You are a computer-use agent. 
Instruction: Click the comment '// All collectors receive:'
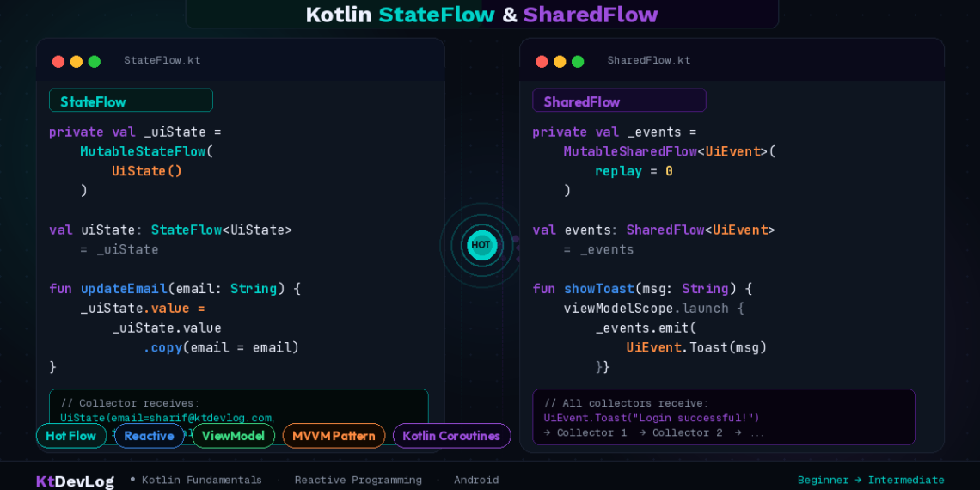[627, 404]
